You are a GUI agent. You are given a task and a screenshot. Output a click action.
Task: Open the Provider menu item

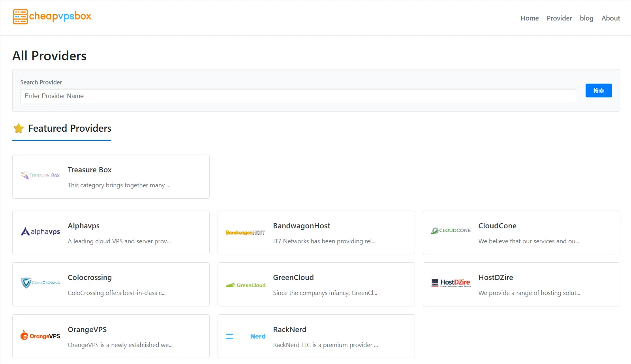tap(559, 18)
